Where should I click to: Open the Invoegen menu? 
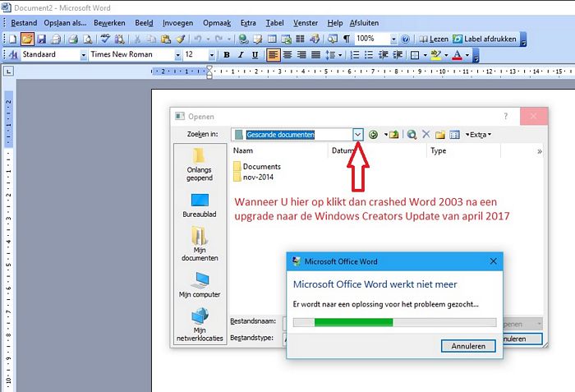pyautogui.click(x=178, y=23)
